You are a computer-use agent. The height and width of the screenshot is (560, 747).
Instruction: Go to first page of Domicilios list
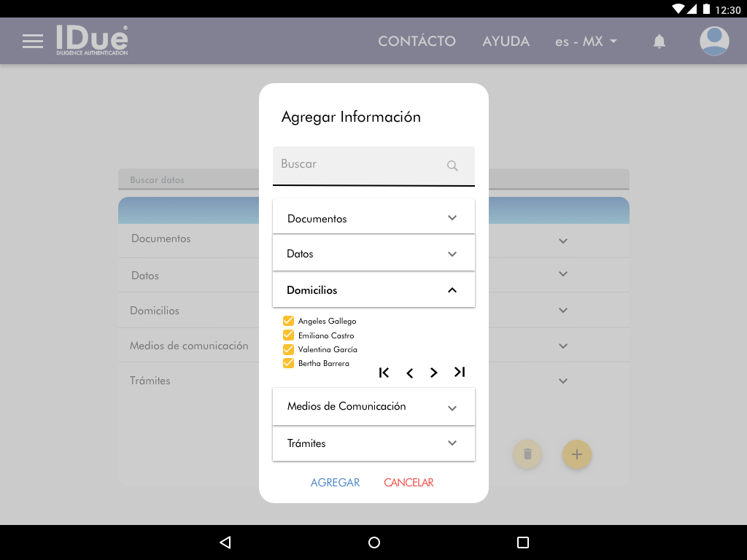point(384,373)
